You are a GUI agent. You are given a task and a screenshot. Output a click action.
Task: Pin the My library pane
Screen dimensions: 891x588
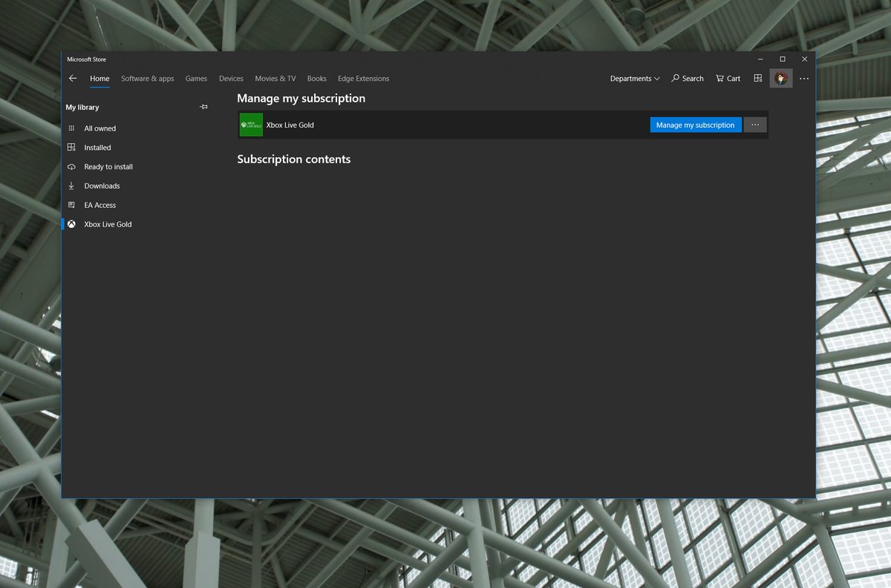pos(204,108)
